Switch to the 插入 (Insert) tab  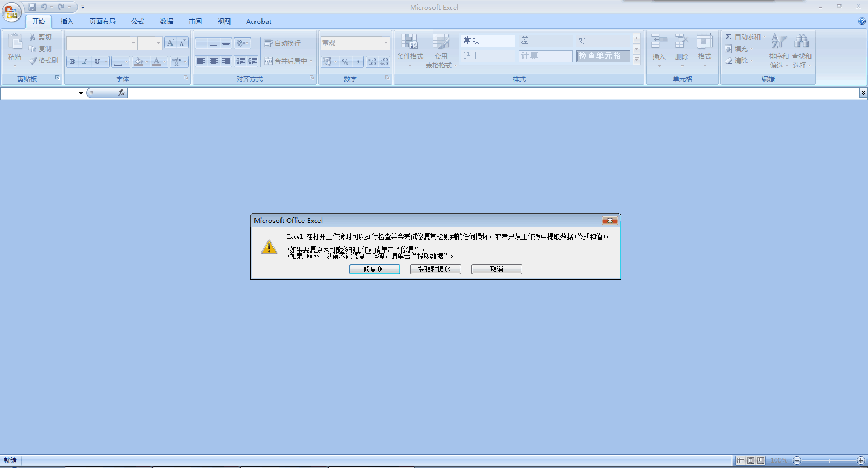[67, 22]
